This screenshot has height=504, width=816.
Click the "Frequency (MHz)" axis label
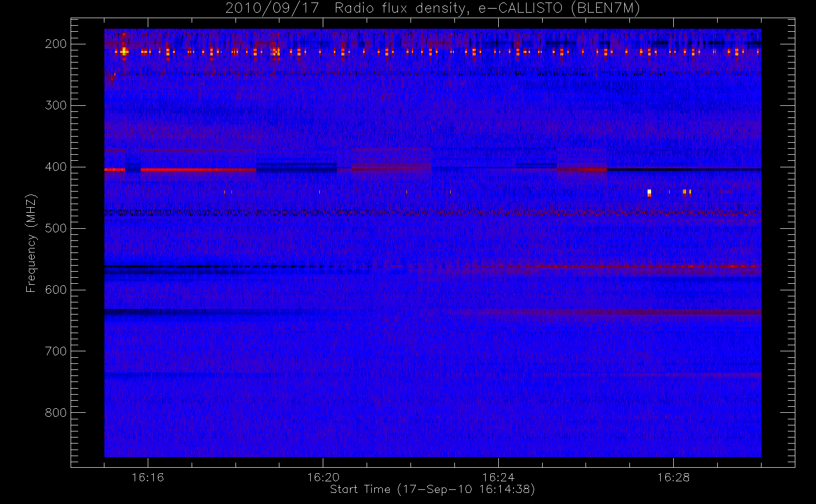tap(31, 243)
